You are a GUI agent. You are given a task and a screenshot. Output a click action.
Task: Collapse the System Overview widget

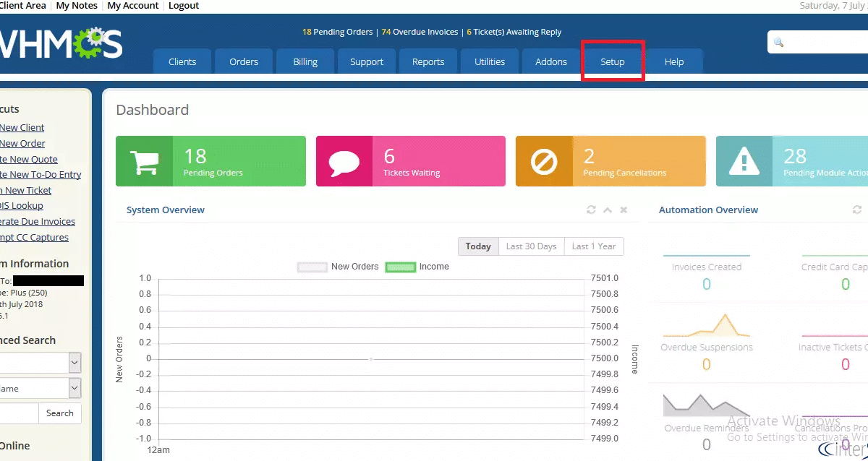[607, 210]
